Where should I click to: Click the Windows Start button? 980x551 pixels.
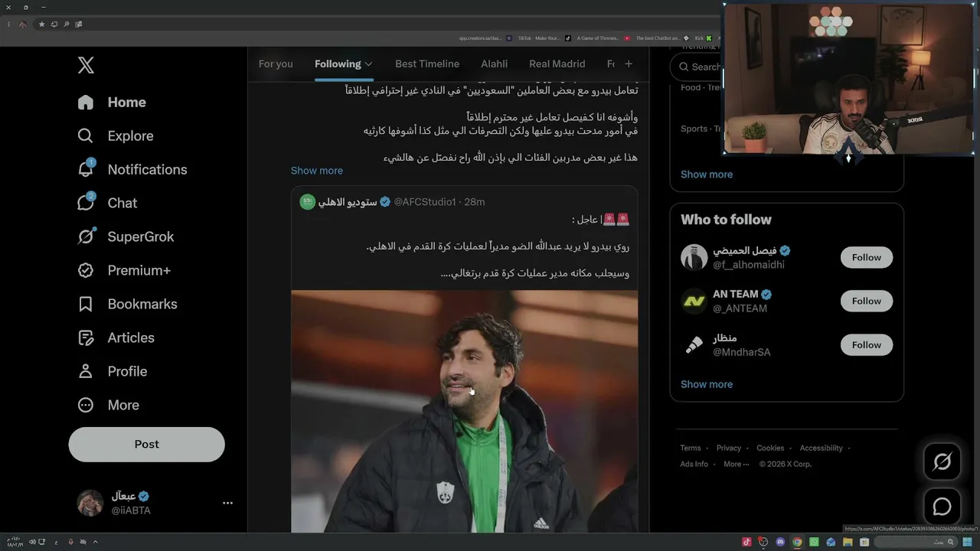click(x=968, y=543)
